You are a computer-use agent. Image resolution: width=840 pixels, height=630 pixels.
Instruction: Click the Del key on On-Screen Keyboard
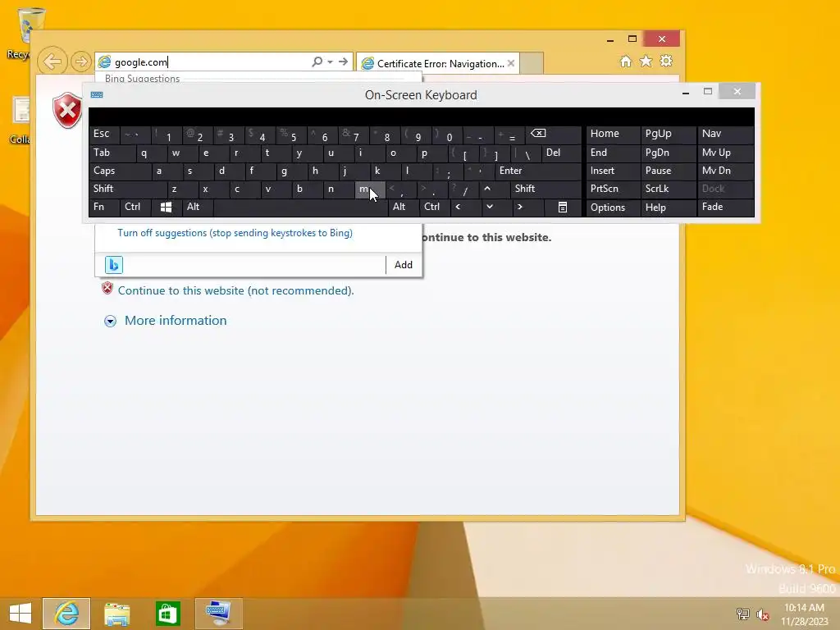pyautogui.click(x=561, y=153)
